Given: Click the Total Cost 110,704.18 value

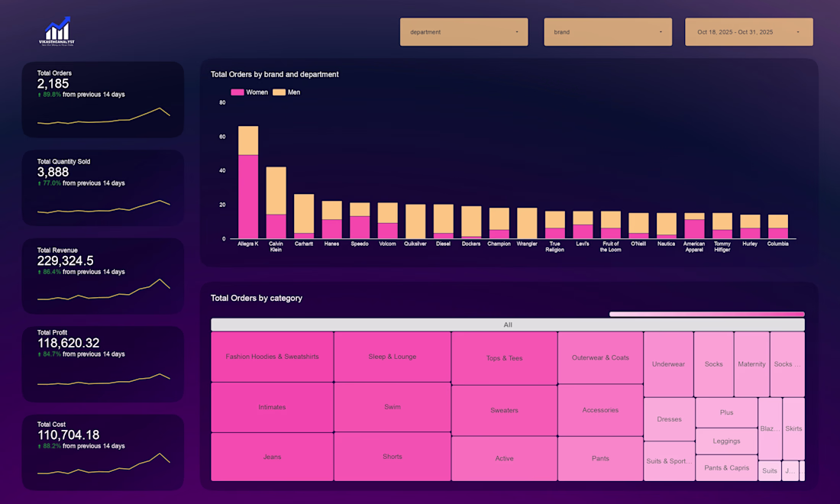Looking at the screenshot, I should coord(69,435).
